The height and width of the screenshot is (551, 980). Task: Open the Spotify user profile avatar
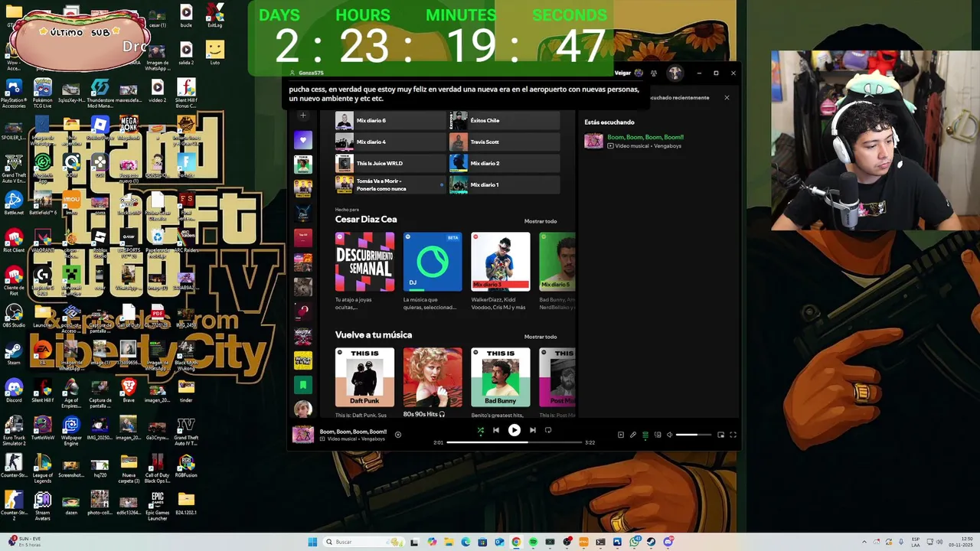pyautogui.click(x=675, y=73)
